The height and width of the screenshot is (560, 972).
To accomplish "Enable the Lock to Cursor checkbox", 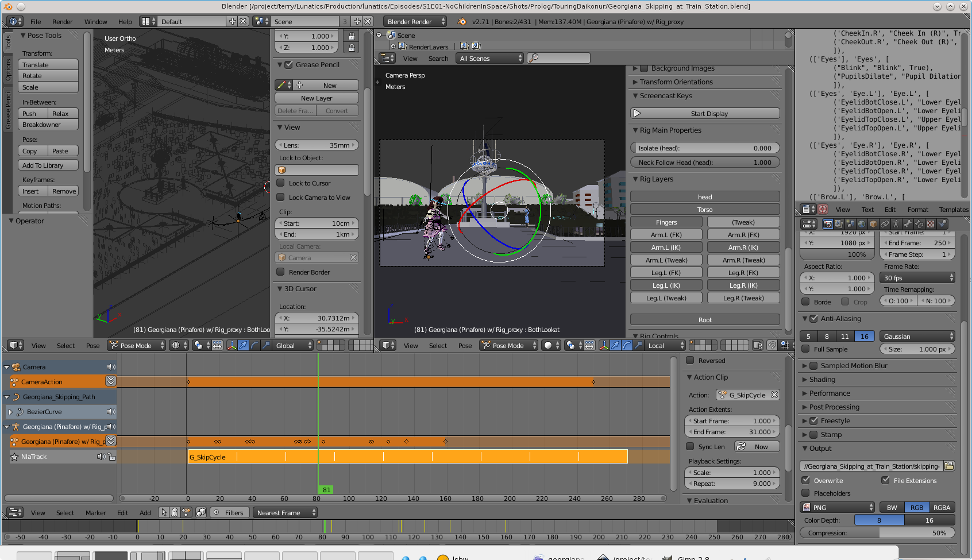I will pyautogui.click(x=281, y=183).
